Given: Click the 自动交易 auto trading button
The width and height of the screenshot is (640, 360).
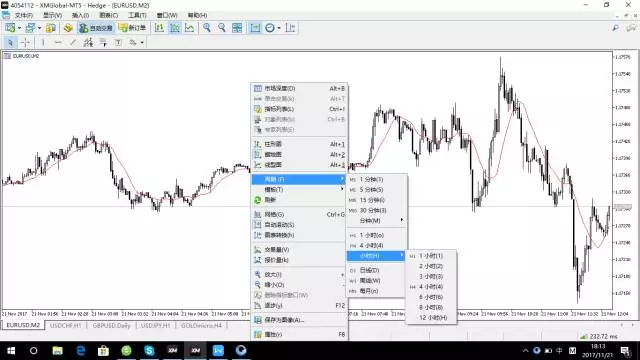Looking at the screenshot, I should pyautogui.click(x=96, y=28).
